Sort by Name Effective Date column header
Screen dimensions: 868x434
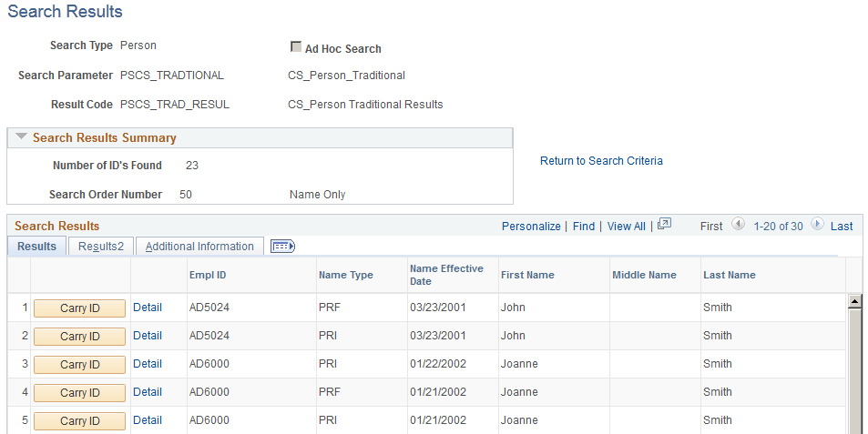coord(446,275)
